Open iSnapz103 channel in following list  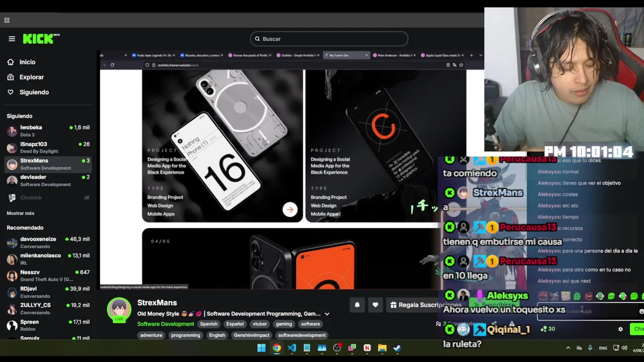coord(48,147)
